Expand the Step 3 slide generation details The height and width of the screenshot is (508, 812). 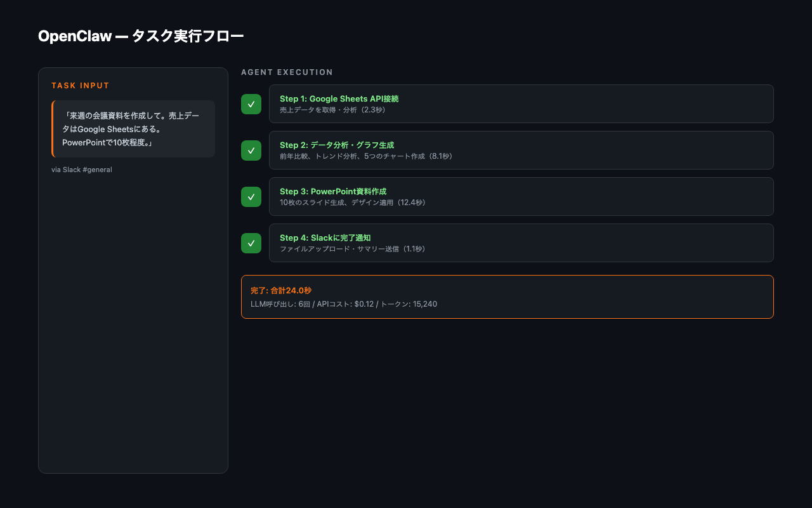coord(520,196)
